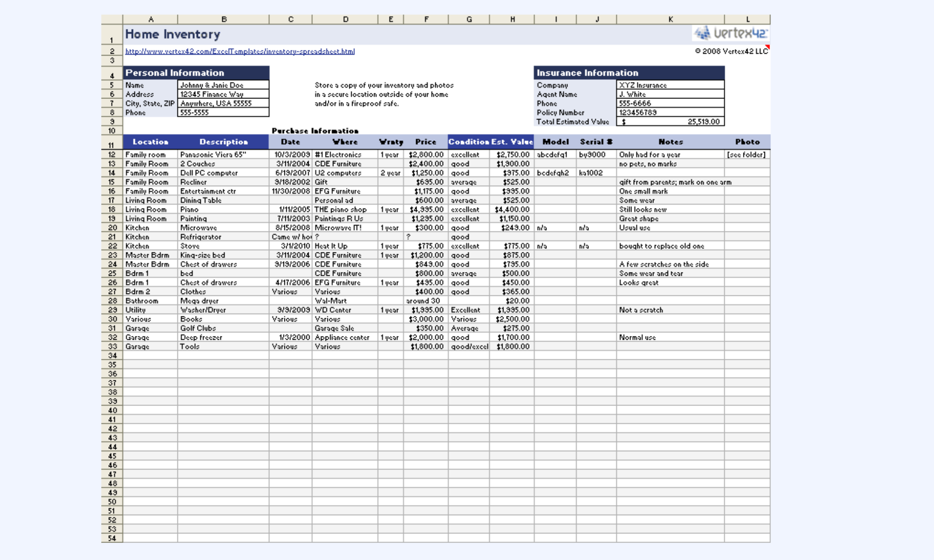Click the Name value 'Johnny & Janie Doe'

coord(223,85)
